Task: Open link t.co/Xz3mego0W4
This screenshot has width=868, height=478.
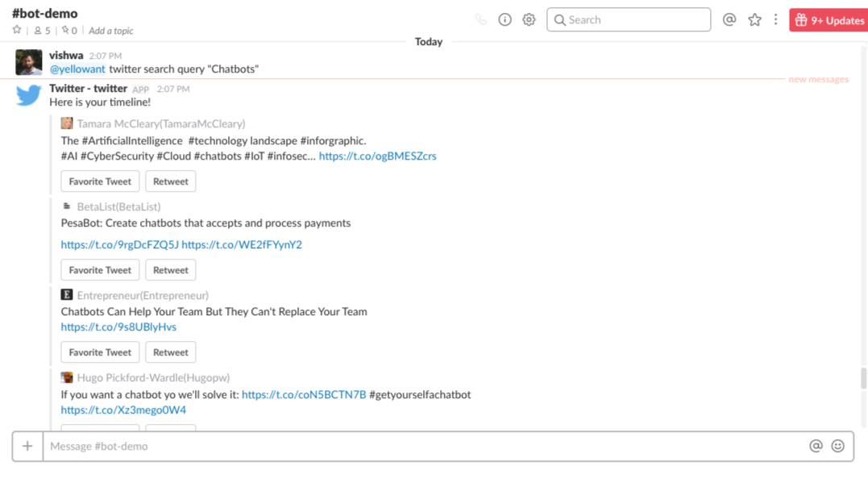Action: coord(123,410)
